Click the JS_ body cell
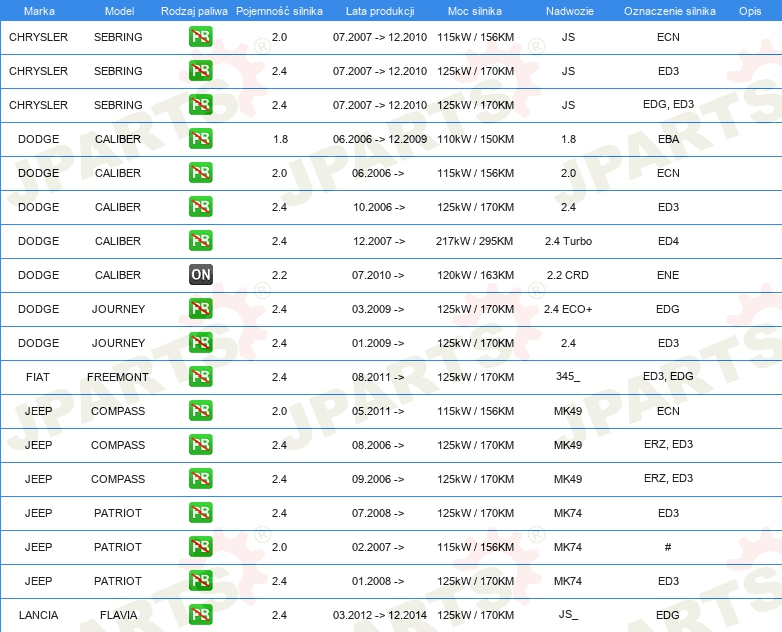The width and height of the screenshot is (782, 632). click(568, 614)
